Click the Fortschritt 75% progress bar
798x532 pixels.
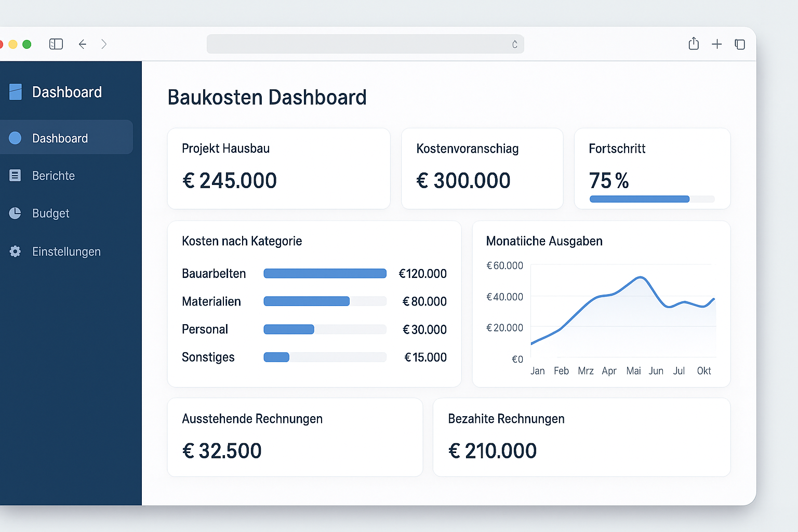tap(652, 199)
